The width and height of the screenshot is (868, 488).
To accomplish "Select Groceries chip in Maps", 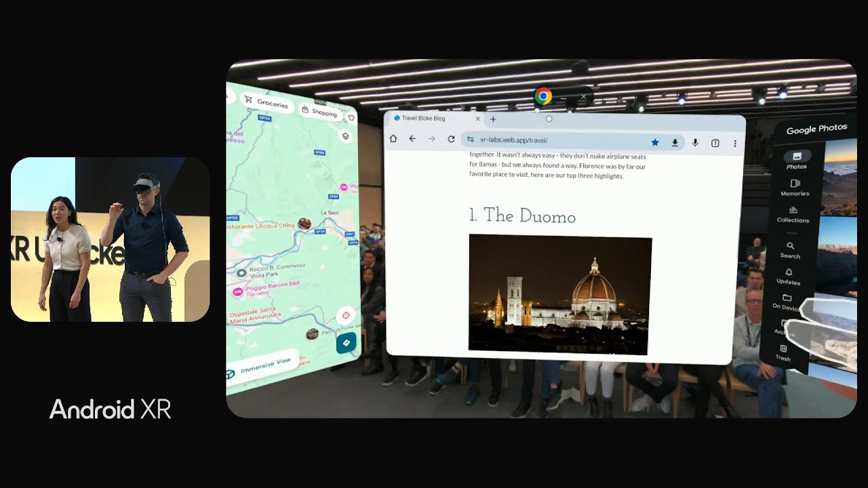I will point(267,103).
